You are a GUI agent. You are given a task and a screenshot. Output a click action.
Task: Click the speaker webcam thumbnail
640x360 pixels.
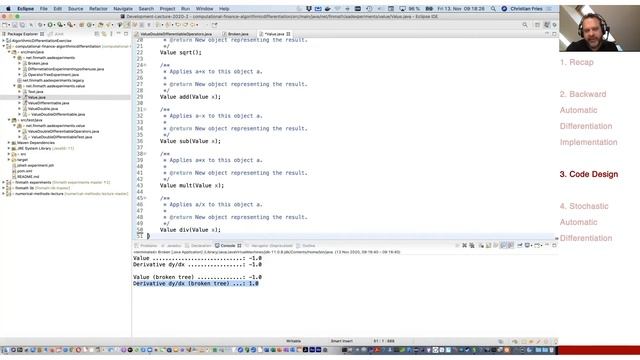(x=600, y=28)
